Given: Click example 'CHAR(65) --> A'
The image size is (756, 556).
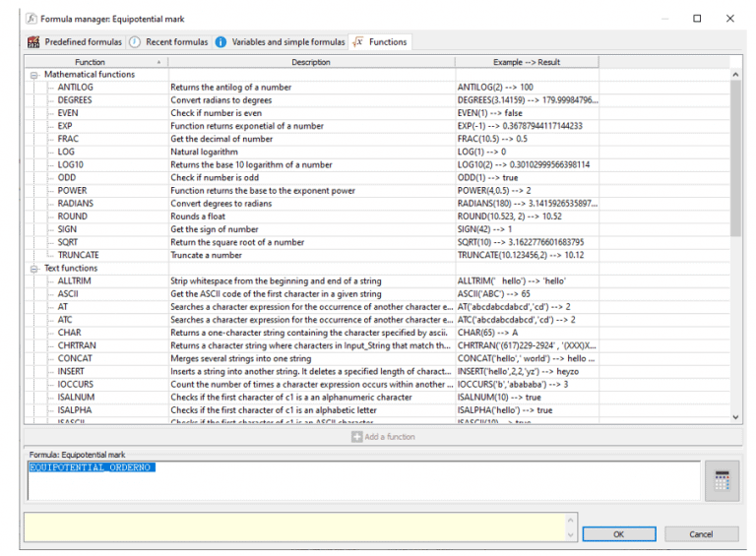Looking at the screenshot, I should 487,333.
